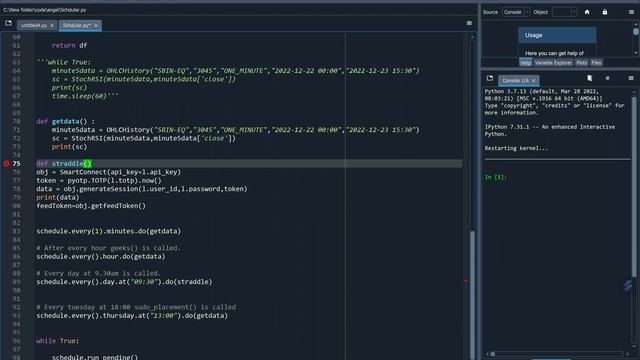The image size is (640, 360).
Task: Click 'schedule.every().hour.do(getdata)' line
Action: [101, 257]
